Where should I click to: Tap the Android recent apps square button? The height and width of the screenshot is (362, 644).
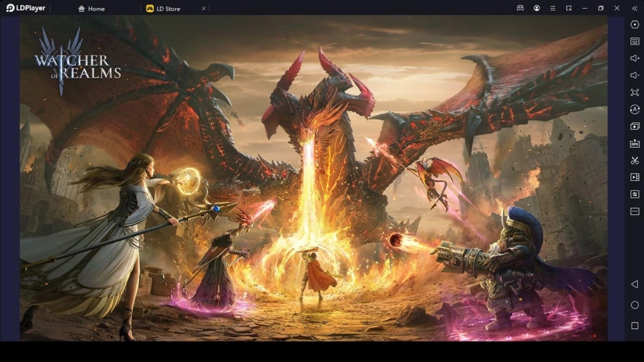coord(635,326)
